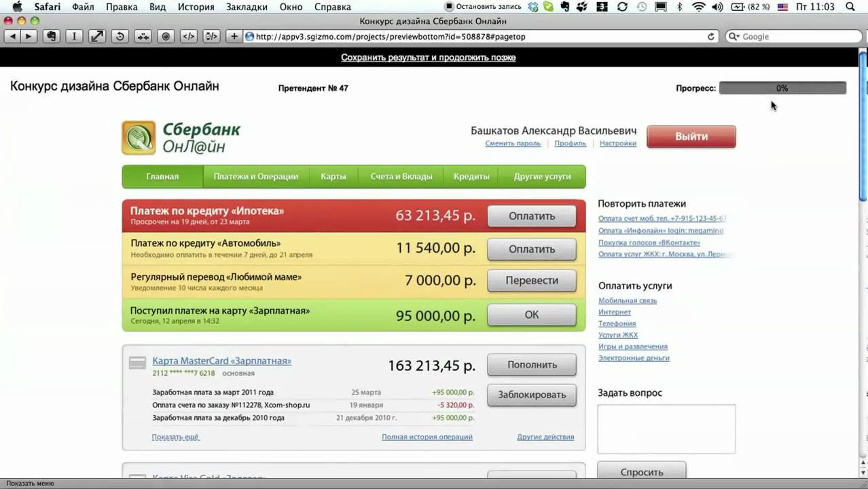Open the Правка menu
The image size is (868, 489).
pyautogui.click(x=122, y=7)
